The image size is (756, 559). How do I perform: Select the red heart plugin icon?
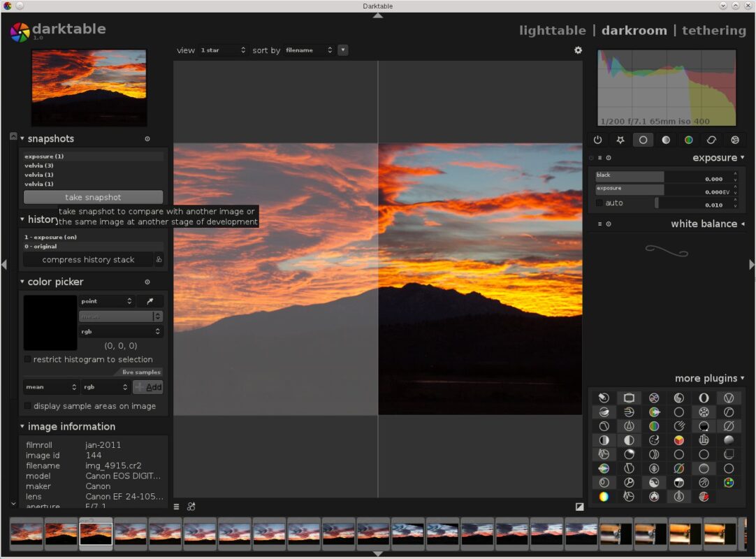click(x=704, y=496)
